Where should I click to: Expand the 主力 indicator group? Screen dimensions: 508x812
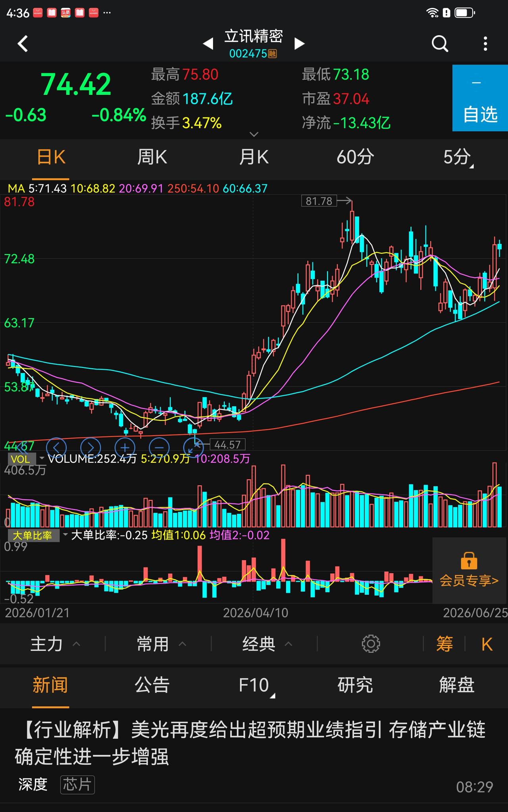(x=56, y=644)
